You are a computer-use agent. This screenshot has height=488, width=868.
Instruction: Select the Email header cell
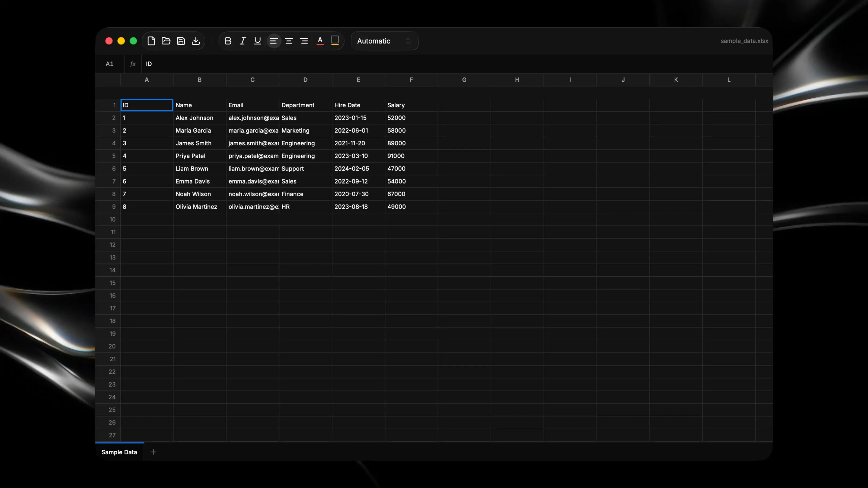click(x=252, y=105)
